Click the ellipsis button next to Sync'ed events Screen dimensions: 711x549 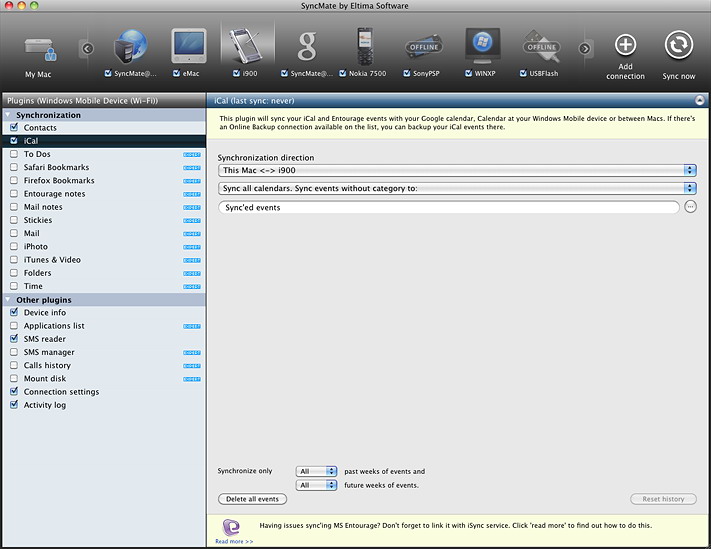690,207
